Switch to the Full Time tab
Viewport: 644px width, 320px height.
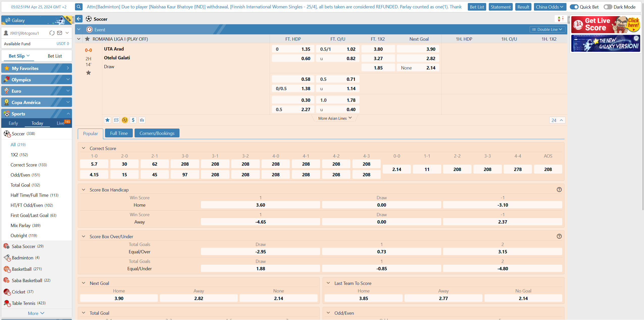[119, 133]
